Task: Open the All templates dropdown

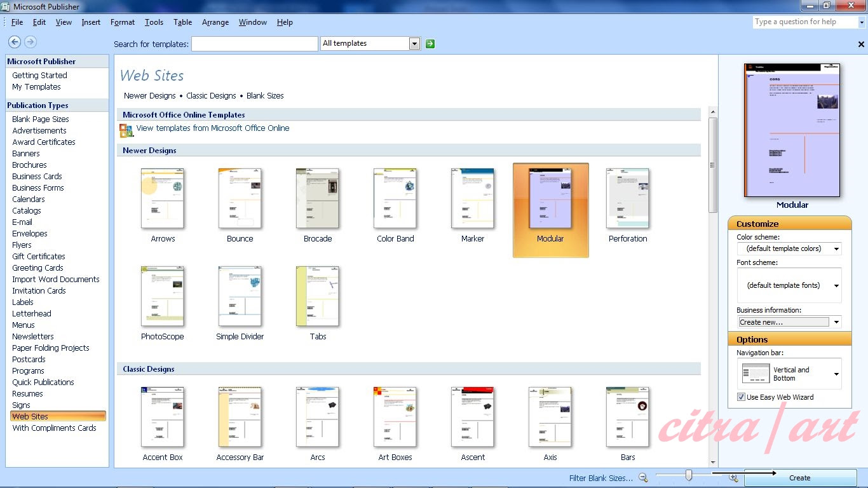Action: coord(415,44)
